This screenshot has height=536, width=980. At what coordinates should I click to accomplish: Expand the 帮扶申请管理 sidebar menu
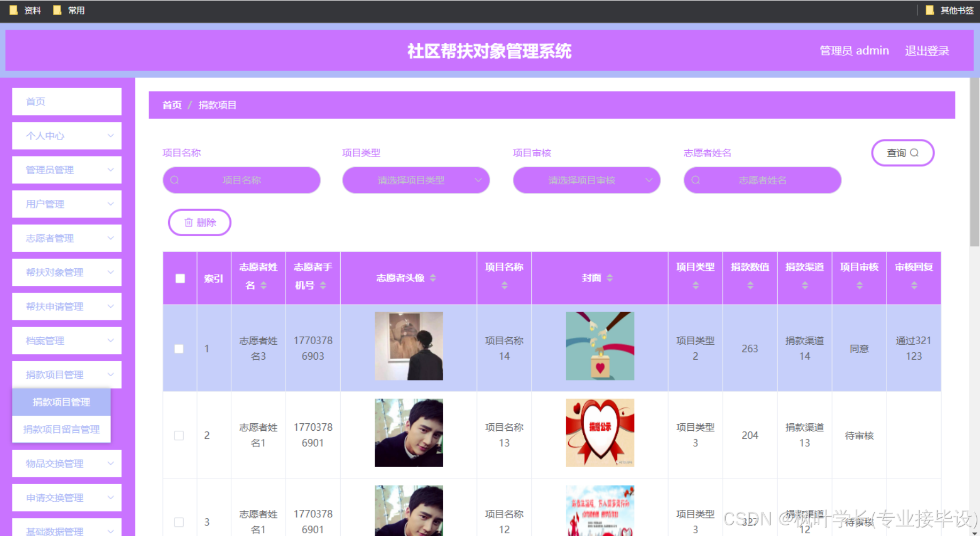pyautogui.click(x=67, y=307)
